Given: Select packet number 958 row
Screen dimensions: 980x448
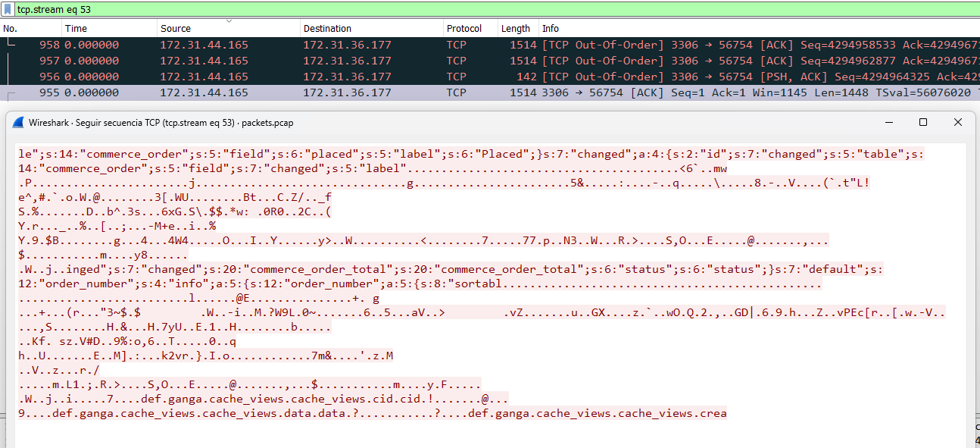Looking at the screenshot, I should pos(490,45).
